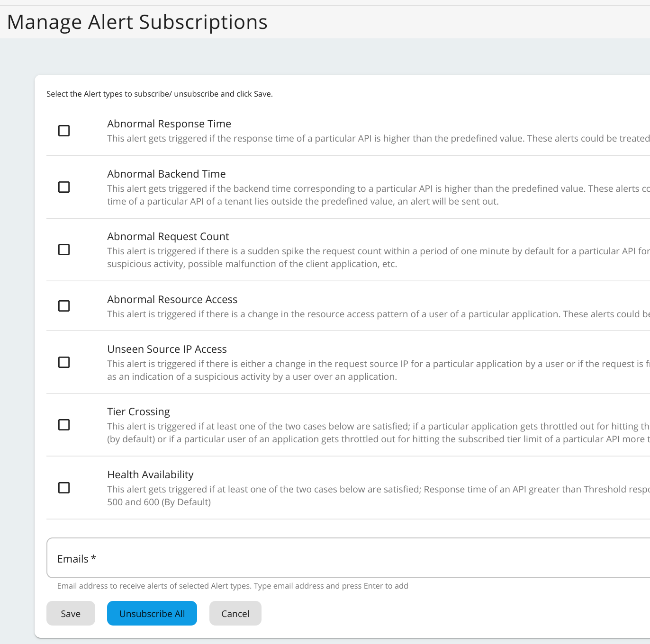The image size is (650, 644).
Task: Click the Save button
Action: (71, 613)
